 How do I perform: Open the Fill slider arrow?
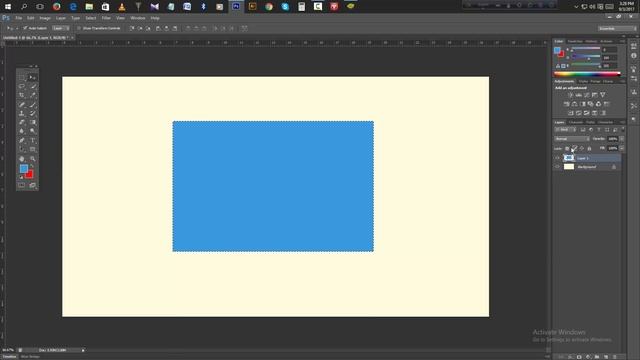(x=622, y=148)
